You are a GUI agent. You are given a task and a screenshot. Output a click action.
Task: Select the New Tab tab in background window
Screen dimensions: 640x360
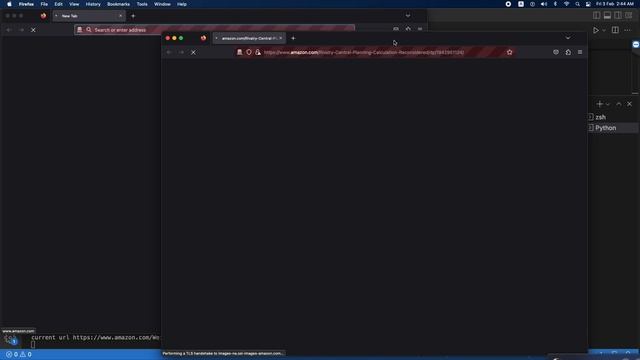coord(88,16)
